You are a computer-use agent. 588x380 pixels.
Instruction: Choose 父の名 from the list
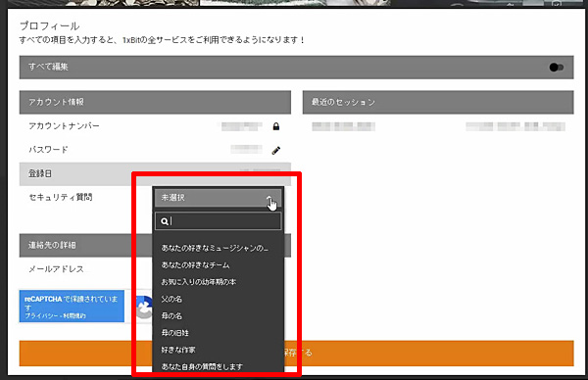click(x=171, y=299)
